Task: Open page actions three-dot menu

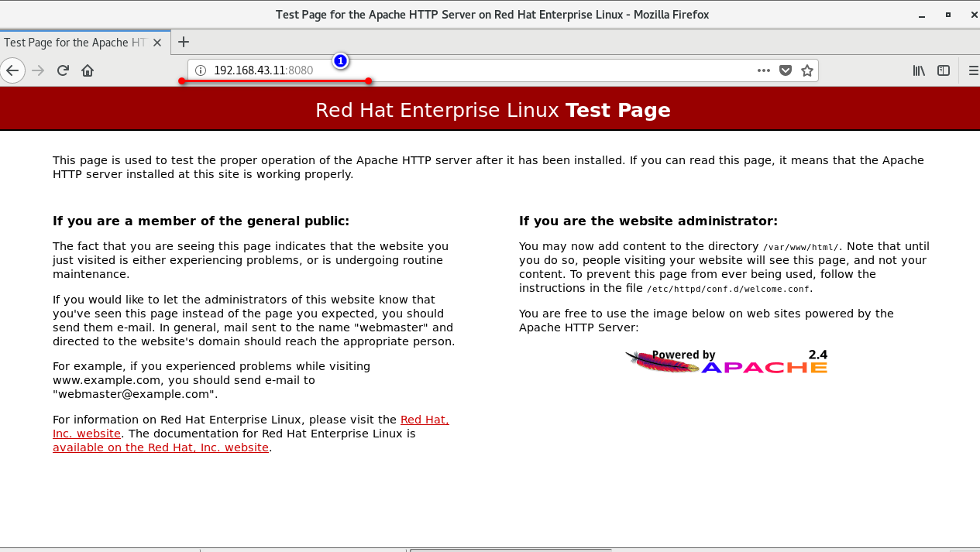Action: pyautogui.click(x=764, y=70)
